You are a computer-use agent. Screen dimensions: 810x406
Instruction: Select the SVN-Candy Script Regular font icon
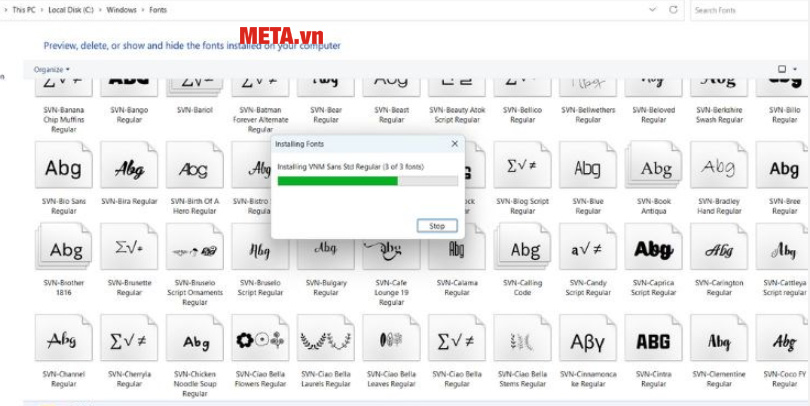(x=588, y=246)
